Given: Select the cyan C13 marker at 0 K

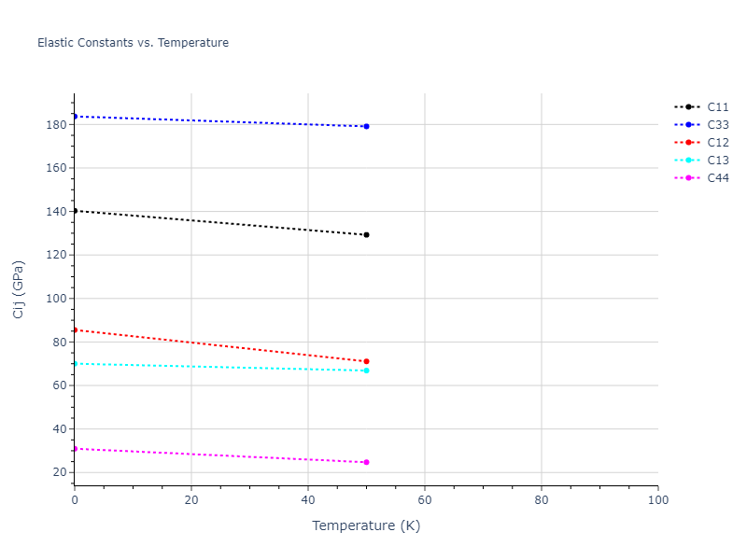Looking at the screenshot, I should [x=75, y=363].
